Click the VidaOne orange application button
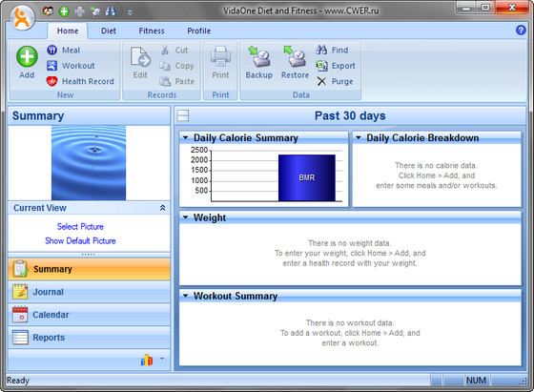Screen dimensions: 534x392 click(22, 18)
